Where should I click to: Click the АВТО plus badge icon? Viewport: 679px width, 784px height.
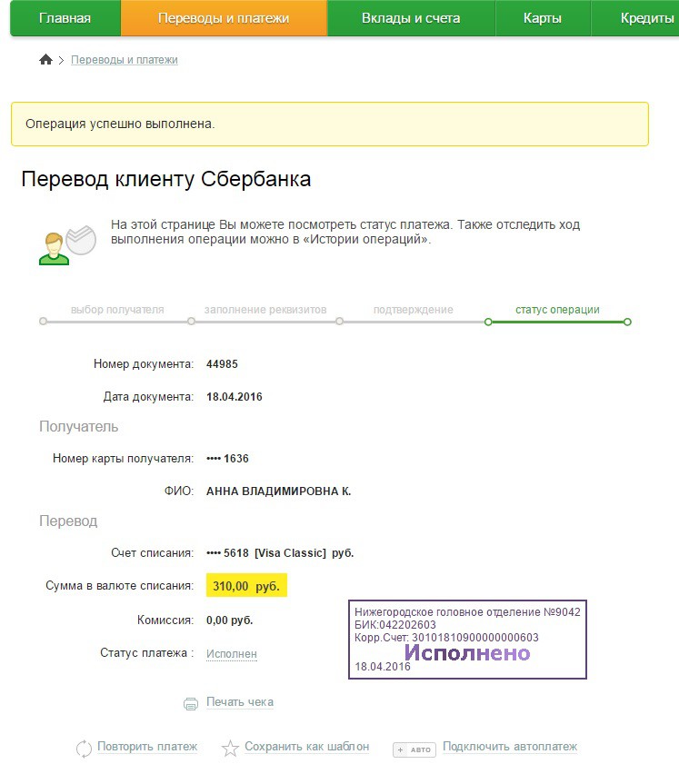pyautogui.click(x=414, y=749)
